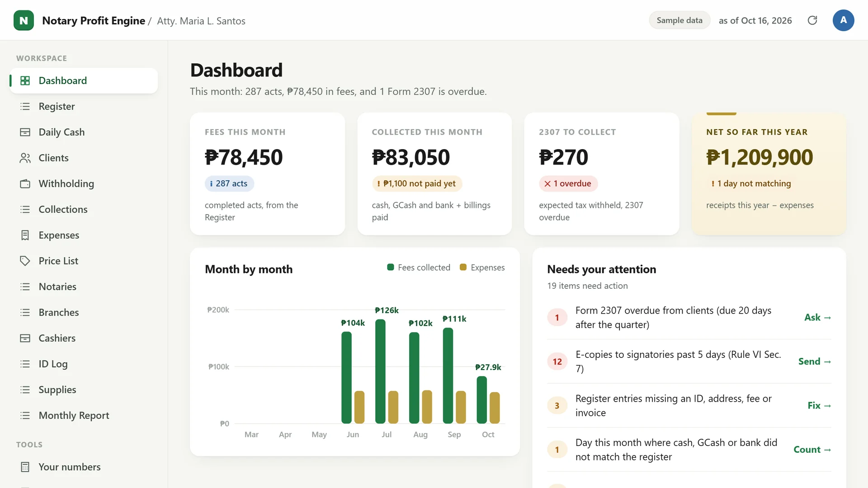The height and width of the screenshot is (488, 868).
Task: Click the Notary Profit Engine title
Action: (94, 21)
